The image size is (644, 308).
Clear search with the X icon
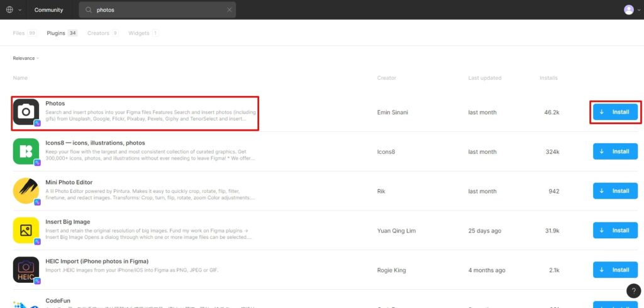[x=229, y=10]
